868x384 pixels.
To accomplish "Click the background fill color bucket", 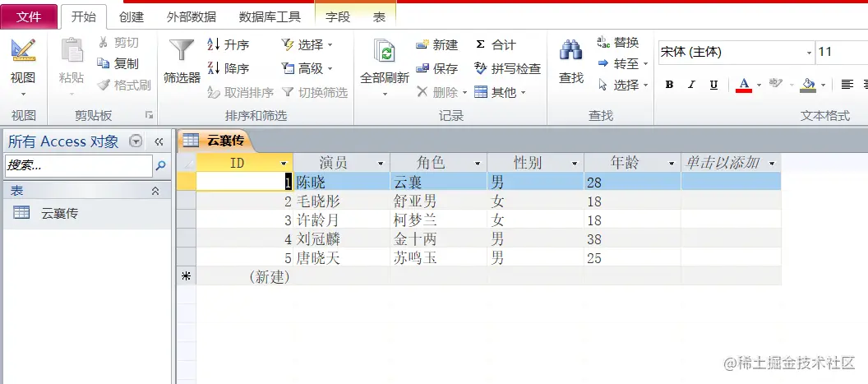I will tap(809, 85).
